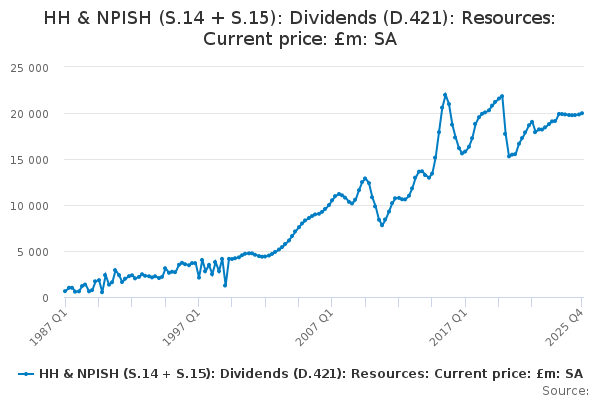The height and width of the screenshot is (400, 600).
Task: Click the first data point at 1987 Q1
Action: tap(64, 291)
